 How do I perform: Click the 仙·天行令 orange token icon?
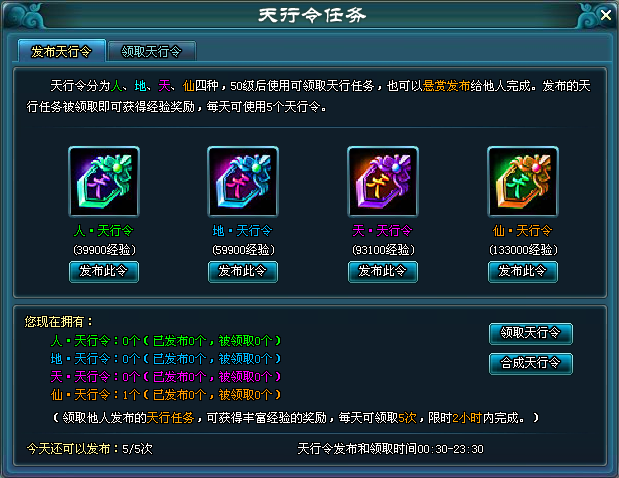[523, 182]
